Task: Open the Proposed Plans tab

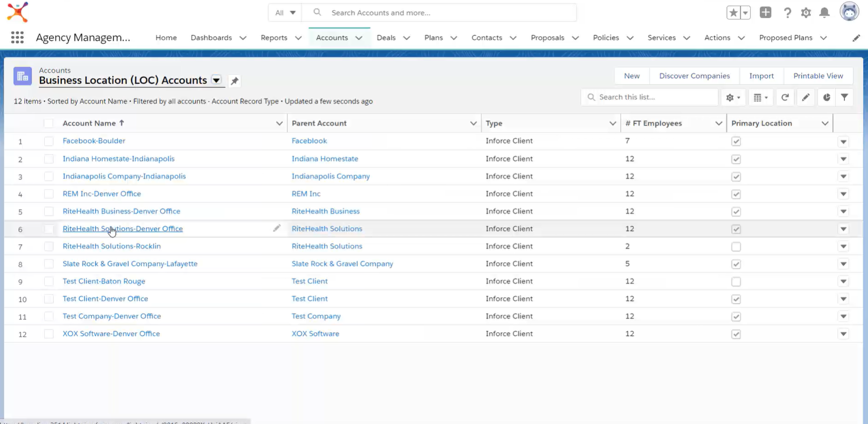Action: (x=786, y=38)
